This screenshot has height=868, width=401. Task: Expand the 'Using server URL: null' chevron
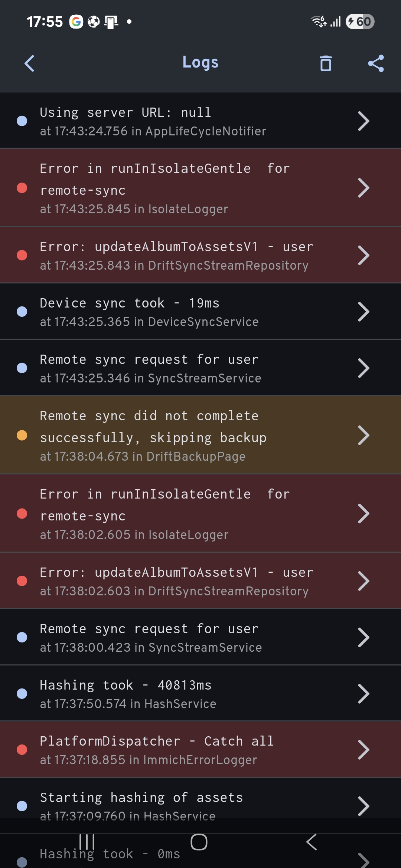363,121
